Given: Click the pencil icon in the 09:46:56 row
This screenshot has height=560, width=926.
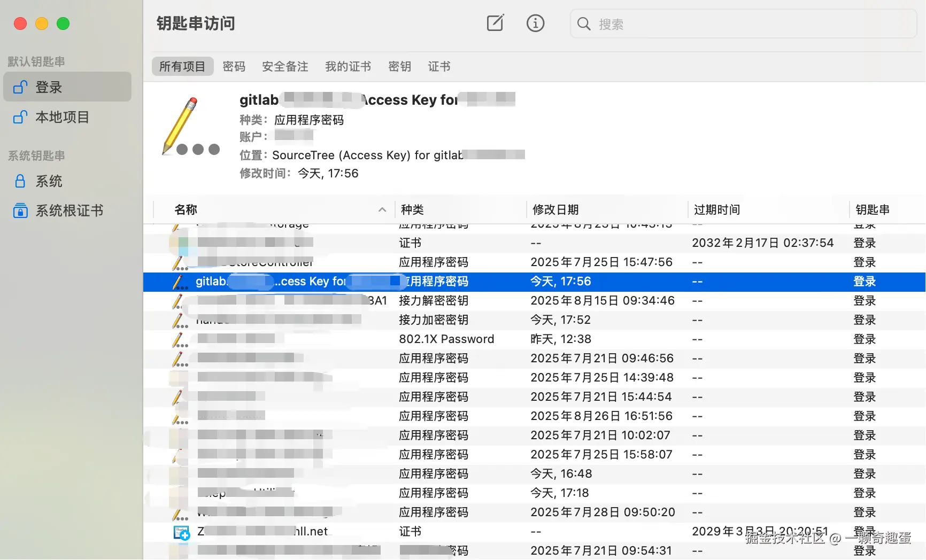Looking at the screenshot, I should click(x=180, y=359).
